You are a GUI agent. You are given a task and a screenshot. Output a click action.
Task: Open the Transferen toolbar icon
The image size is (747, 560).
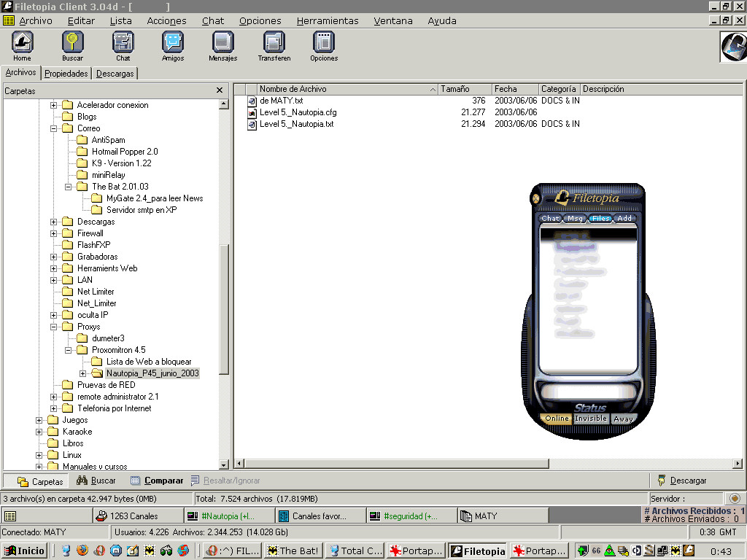(274, 46)
